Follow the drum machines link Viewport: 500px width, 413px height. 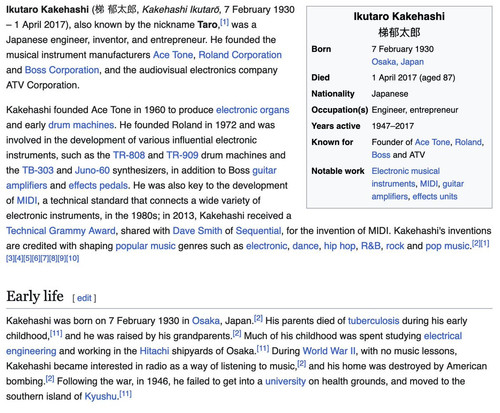tap(81, 125)
